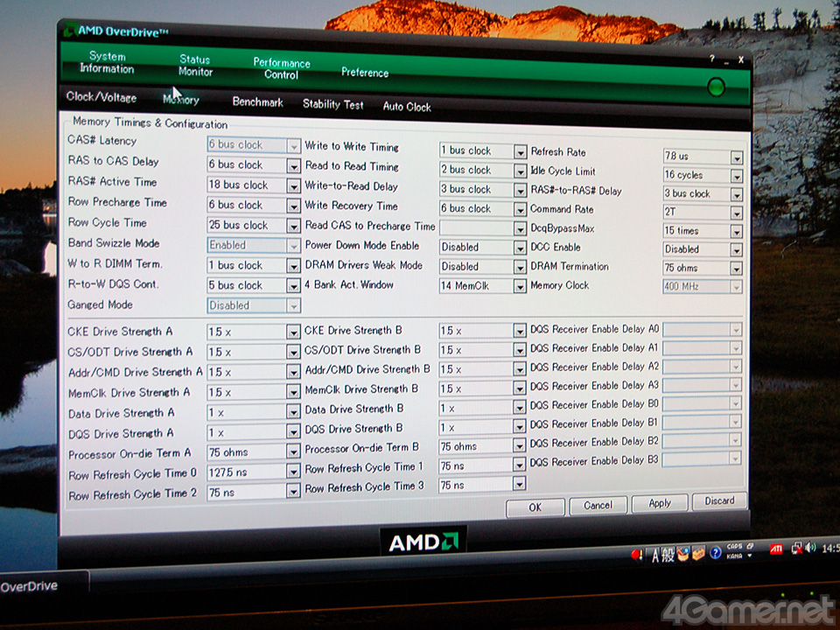840x630 pixels.
Task: Toggle the KANA lock indicator in language bar
Action: tap(734, 556)
